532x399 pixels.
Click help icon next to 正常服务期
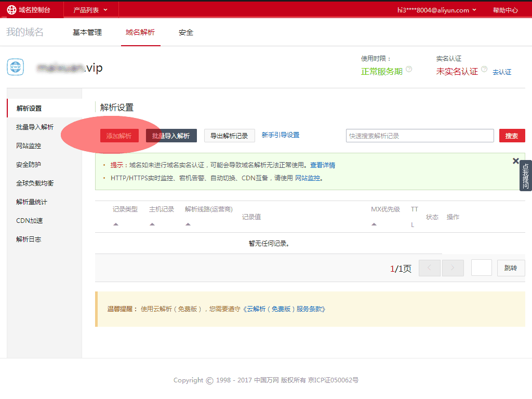click(409, 69)
